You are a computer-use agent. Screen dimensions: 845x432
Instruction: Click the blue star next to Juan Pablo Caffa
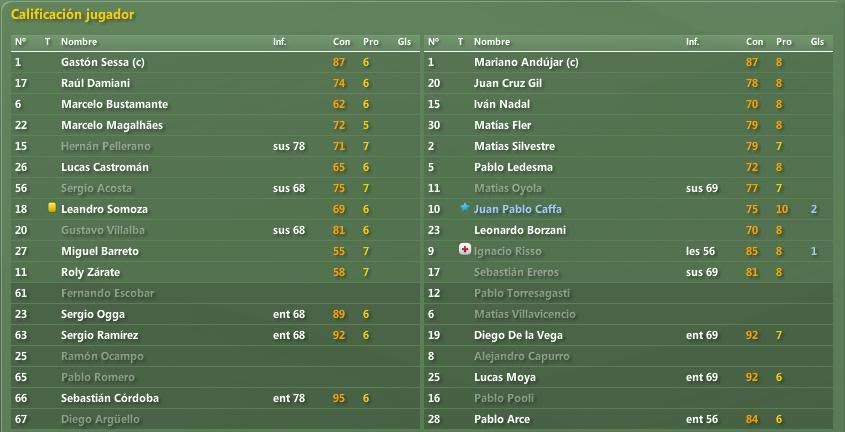point(464,208)
